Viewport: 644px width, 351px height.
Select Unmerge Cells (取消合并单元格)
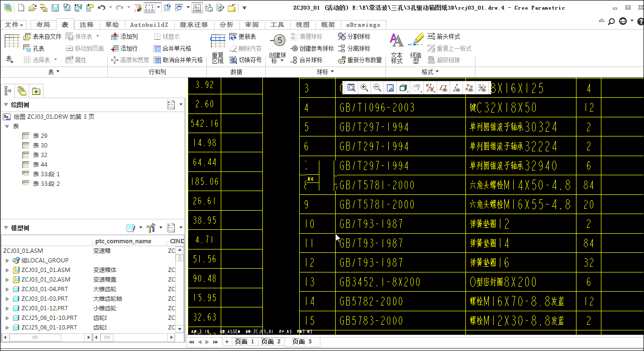click(178, 60)
